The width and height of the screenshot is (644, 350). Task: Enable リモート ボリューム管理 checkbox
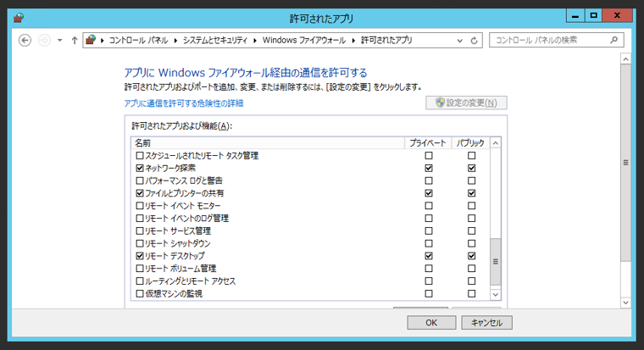pos(140,269)
